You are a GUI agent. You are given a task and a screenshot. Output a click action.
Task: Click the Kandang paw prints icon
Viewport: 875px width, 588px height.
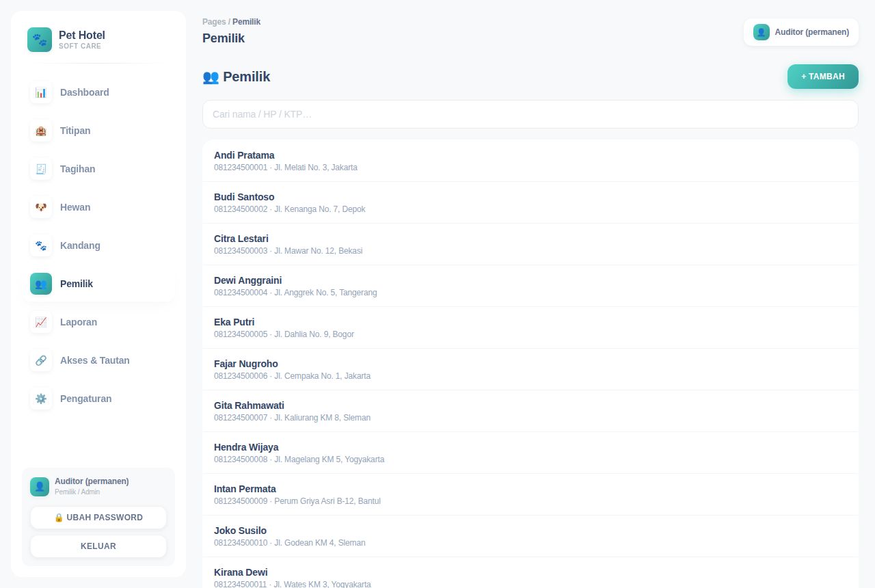coord(41,245)
